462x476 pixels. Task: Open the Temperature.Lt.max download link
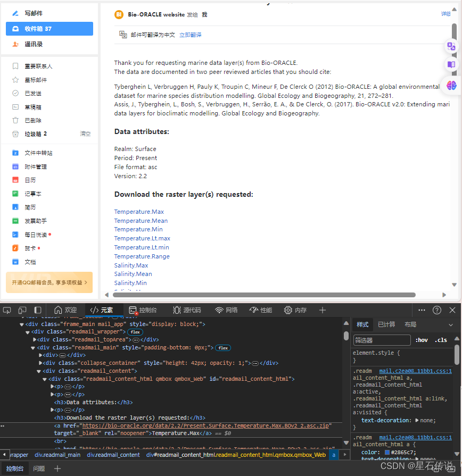(x=142, y=238)
